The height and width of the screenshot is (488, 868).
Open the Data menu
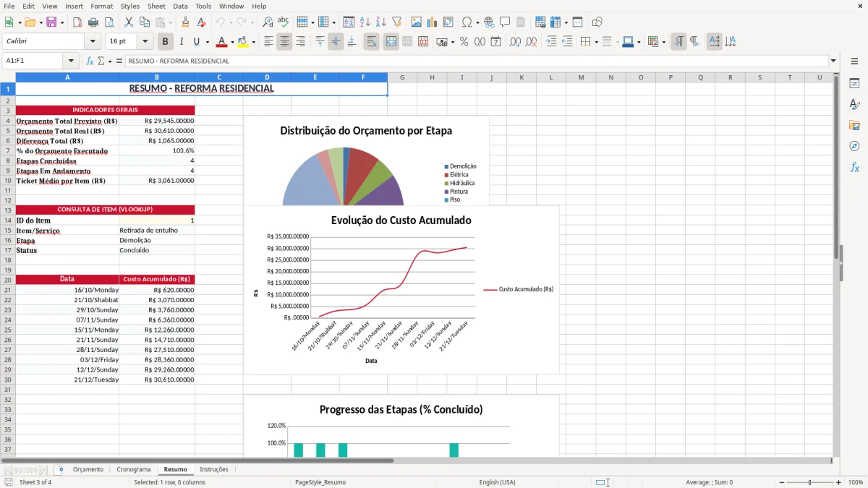point(180,6)
